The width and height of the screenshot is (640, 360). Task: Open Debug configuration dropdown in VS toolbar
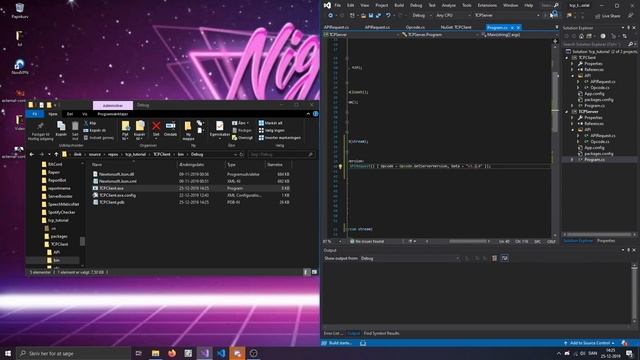(421, 16)
